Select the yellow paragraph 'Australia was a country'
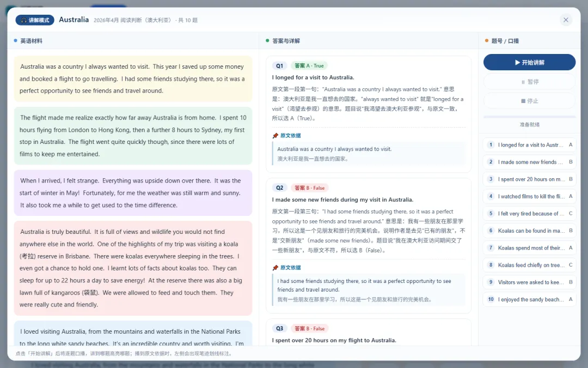Viewport: 588px width, 368px height. coord(133,79)
